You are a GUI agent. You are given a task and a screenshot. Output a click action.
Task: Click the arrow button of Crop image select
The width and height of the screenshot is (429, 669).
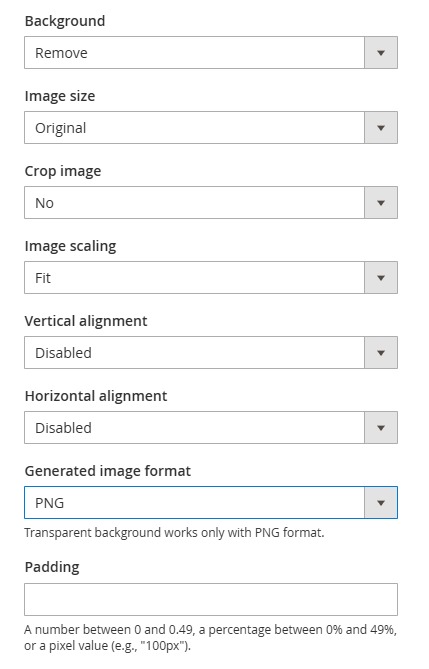[x=381, y=203]
